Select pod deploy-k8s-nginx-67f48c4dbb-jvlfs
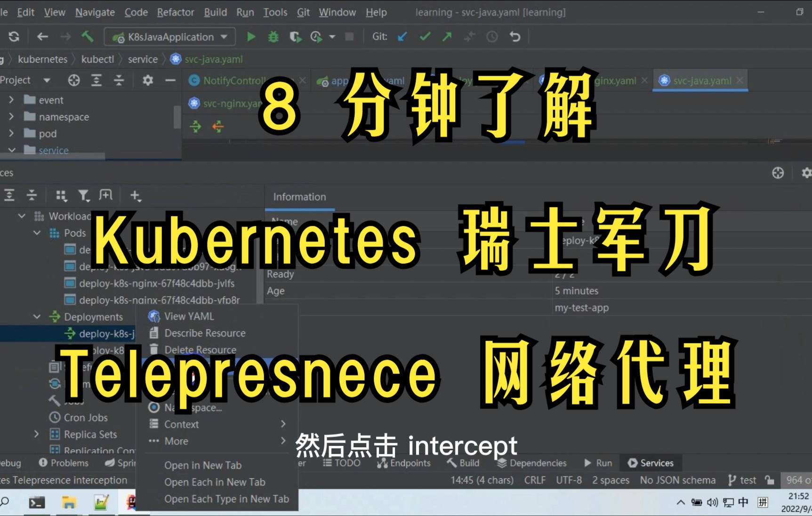Image resolution: width=812 pixels, height=516 pixels. pos(156,283)
